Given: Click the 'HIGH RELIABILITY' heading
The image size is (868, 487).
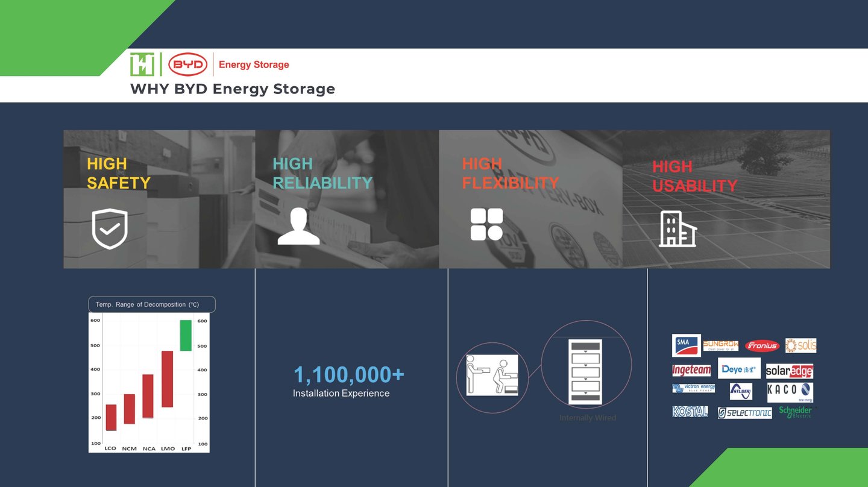Looking at the screenshot, I should 322,174.
